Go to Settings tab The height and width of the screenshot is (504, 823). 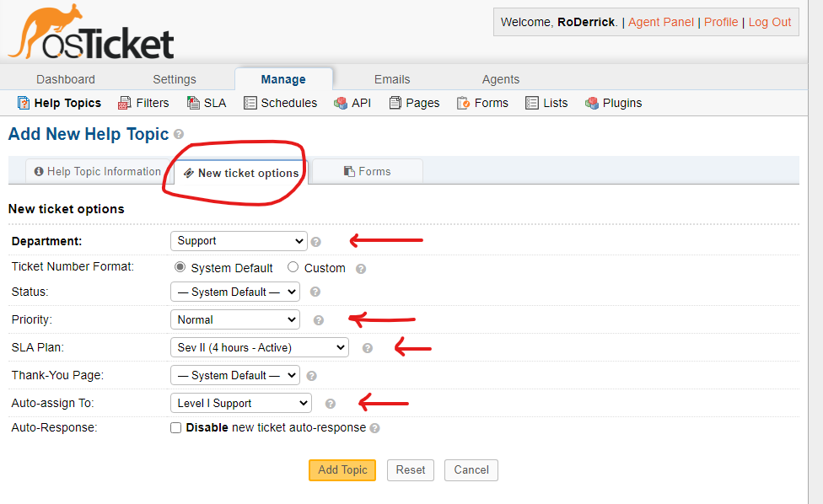(175, 79)
